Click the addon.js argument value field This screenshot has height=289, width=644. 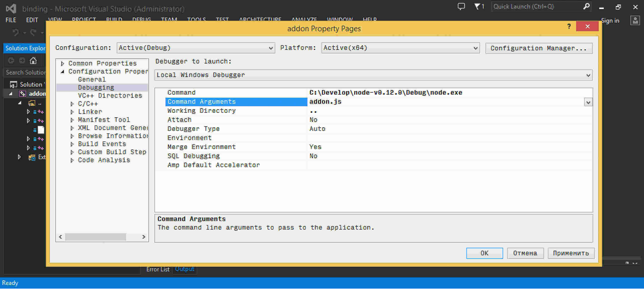tap(446, 102)
